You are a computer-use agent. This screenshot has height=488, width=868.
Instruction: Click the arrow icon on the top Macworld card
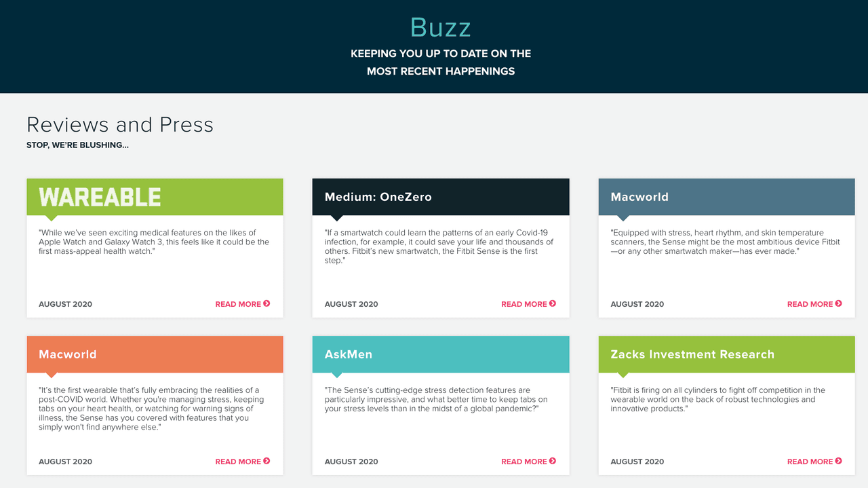pos(840,304)
